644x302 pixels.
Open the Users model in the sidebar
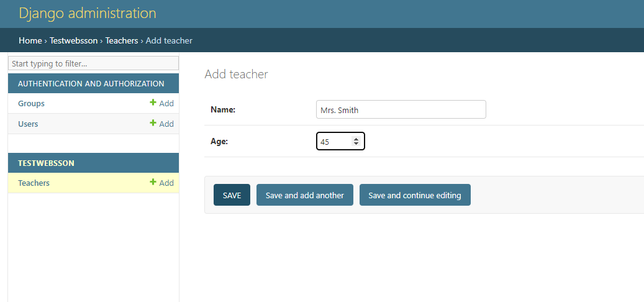coord(28,124)
